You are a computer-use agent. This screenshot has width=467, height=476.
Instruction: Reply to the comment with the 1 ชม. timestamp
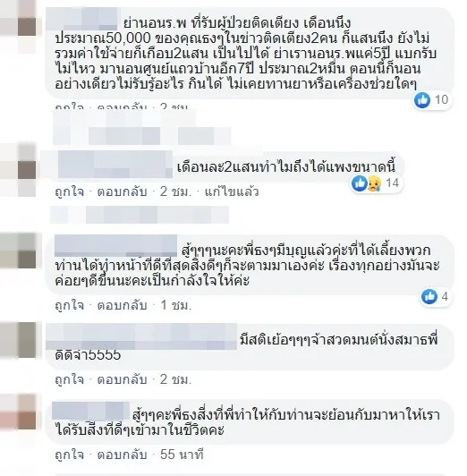tap(123, 305)
